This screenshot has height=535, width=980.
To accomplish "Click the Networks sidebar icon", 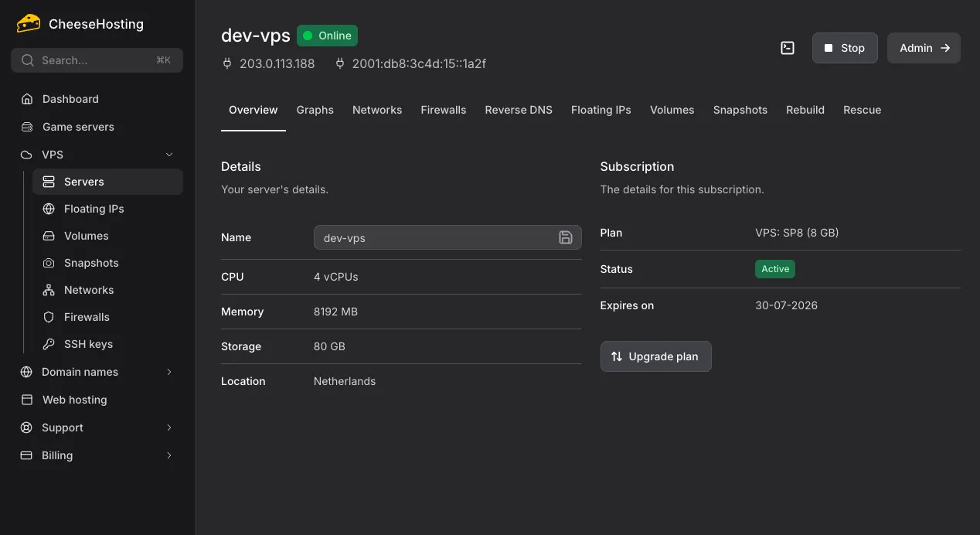I will point(49,290).
